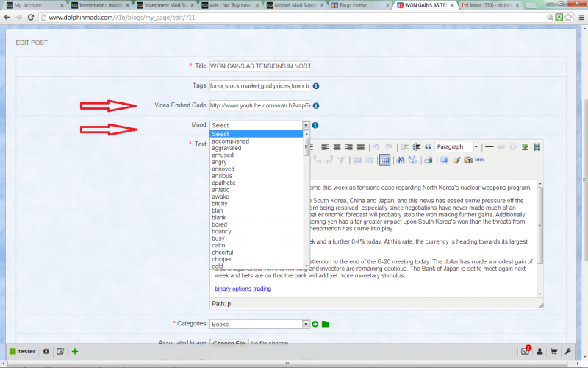Click the wrench tools icon in bottom bar
This screenshot has height=368, width=588.
pyautogui.click(x=567, y=352)
